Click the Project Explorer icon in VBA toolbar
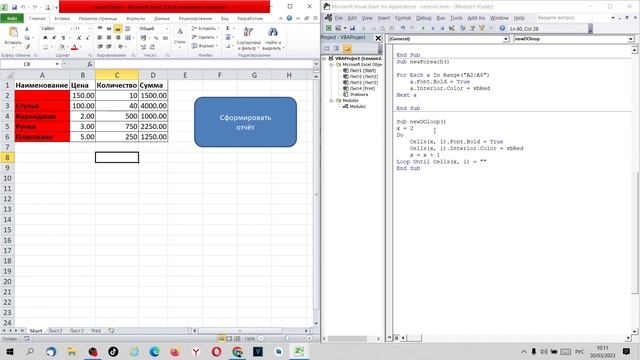Viewport: 640px width, 360px height. tap(462, 29)
